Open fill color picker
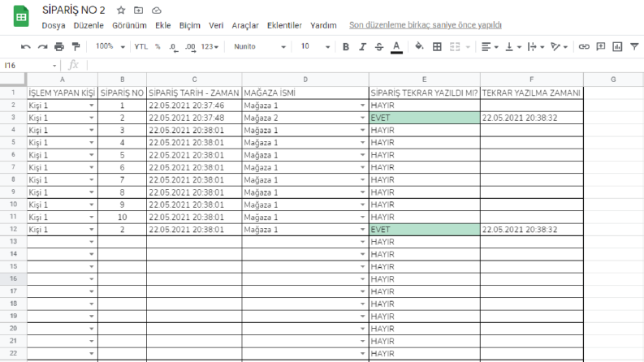 [419, 46]
